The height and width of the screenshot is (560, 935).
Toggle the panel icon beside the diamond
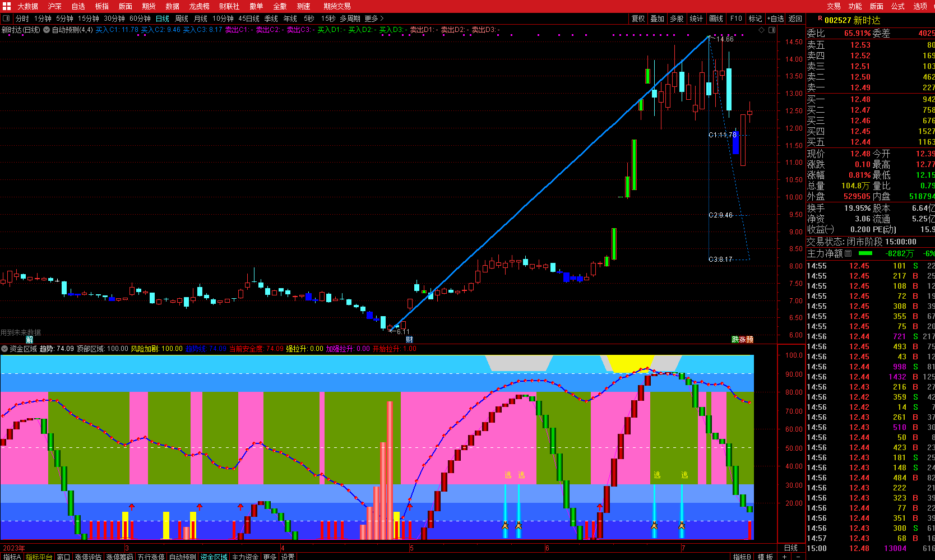click(772, 30)
